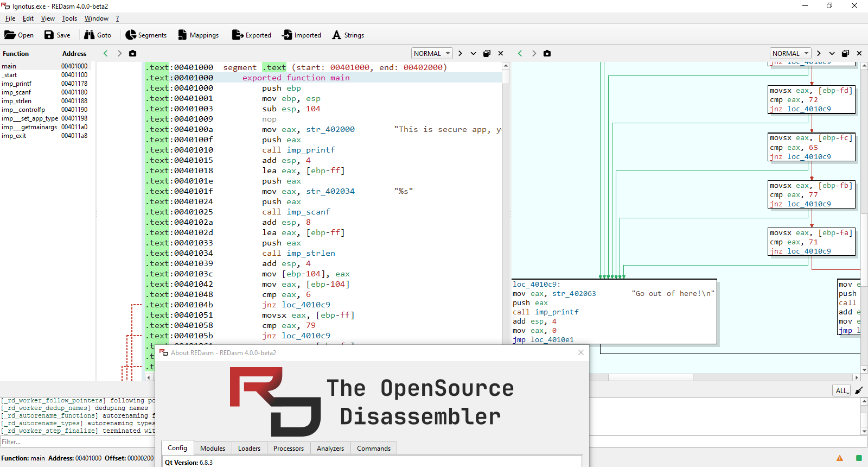Click str_402000 reference in listing

click(330, 129)
